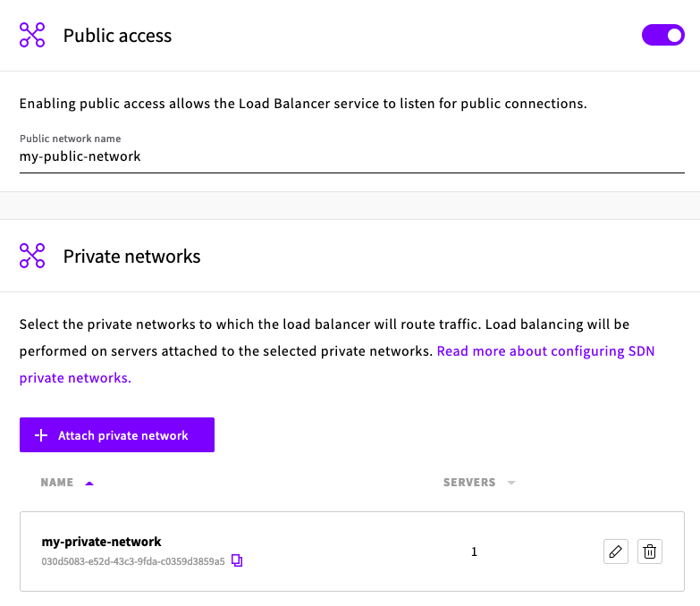Sort by SERVERS column arrow
The image size is (700, 606).
511,483
